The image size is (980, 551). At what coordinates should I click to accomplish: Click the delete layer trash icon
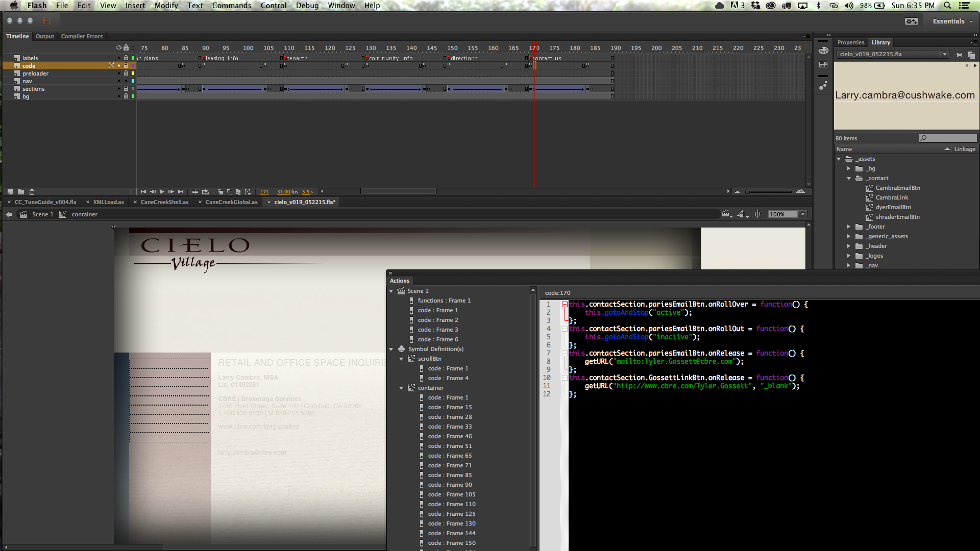click(x=32, y=192)
